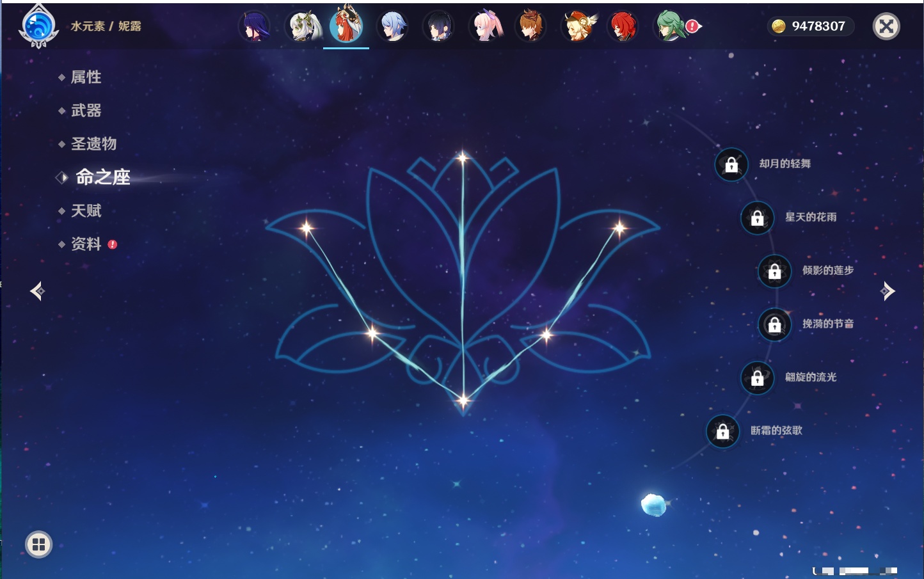Click the top star of the lotus constellation
Viewport: 924px width, 579px height.
[463, 157]
